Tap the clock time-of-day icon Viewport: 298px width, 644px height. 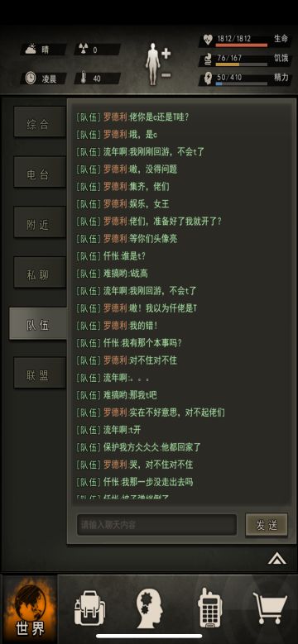pos(31,78)
